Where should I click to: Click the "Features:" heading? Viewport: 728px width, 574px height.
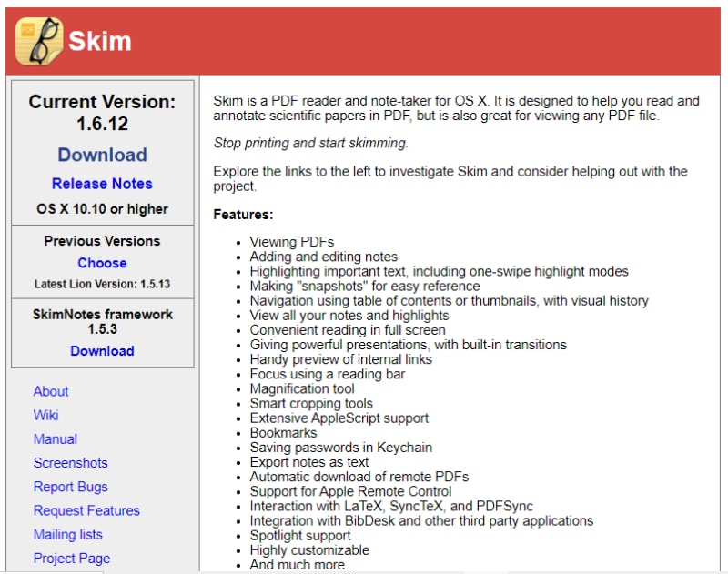pos(243,215)
